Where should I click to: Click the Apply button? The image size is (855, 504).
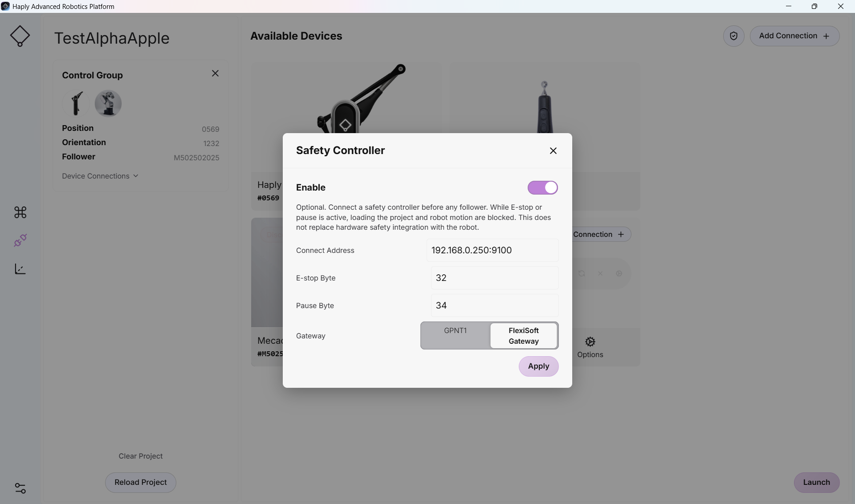[538, 366]
